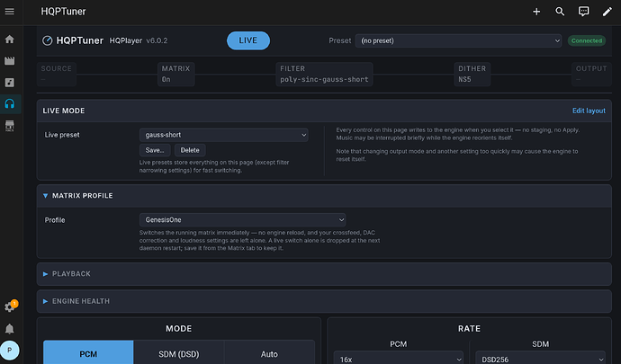Open settings gear with notification badge
Image resolution: width=621 pixels, height=364 pixels.
point(10,306)
